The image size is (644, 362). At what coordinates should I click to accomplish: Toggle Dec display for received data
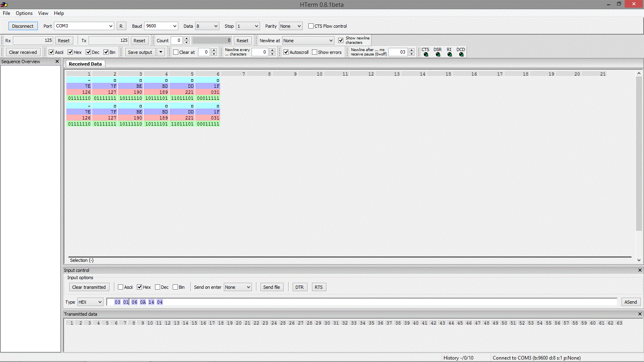(x=93, y=52)
